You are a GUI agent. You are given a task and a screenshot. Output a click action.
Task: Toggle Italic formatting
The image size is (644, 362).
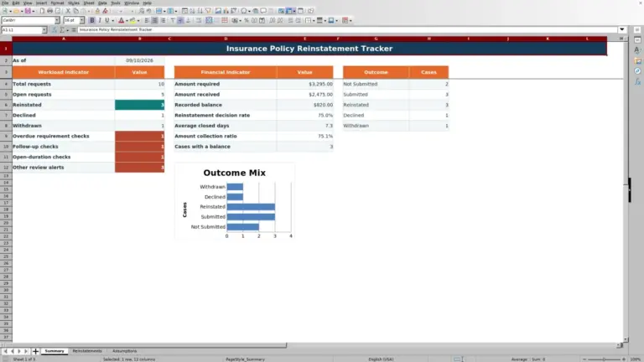click(x=100, y=20)
